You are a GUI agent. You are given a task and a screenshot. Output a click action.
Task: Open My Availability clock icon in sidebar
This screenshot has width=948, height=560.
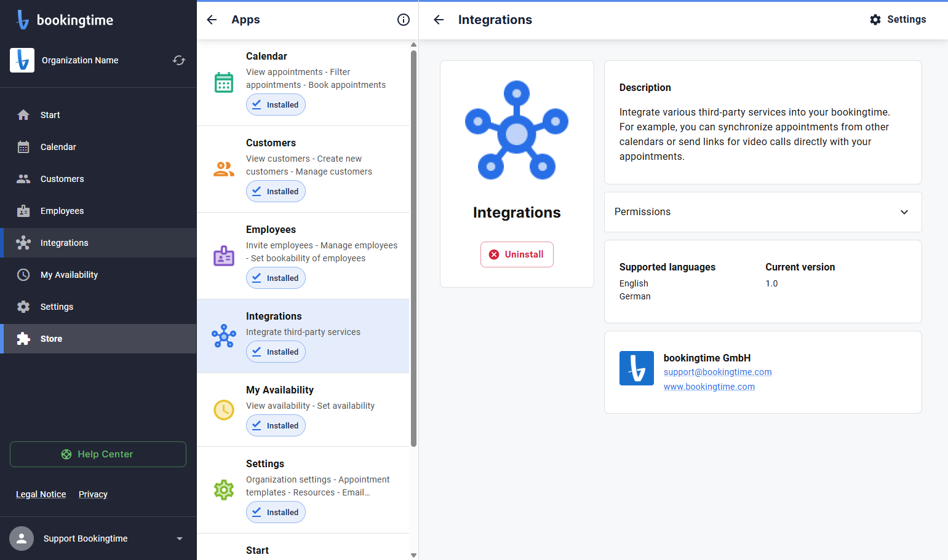coord(23,275)
